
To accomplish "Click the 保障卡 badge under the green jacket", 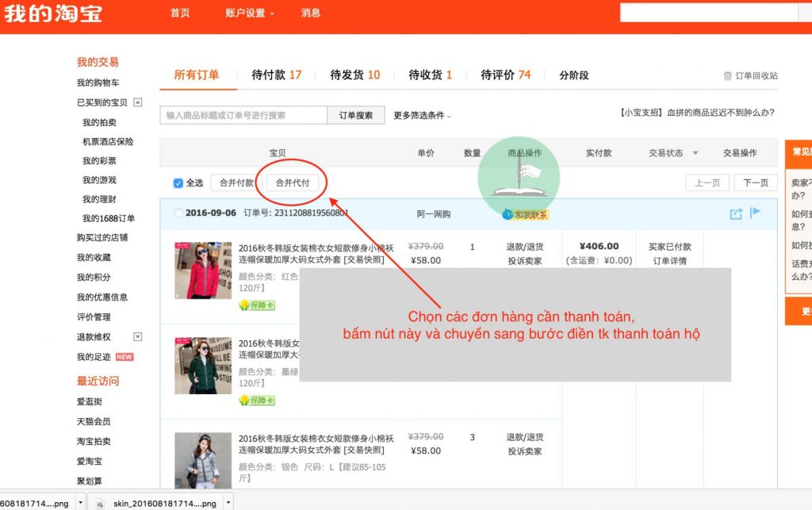I will [x=256, y=401].
